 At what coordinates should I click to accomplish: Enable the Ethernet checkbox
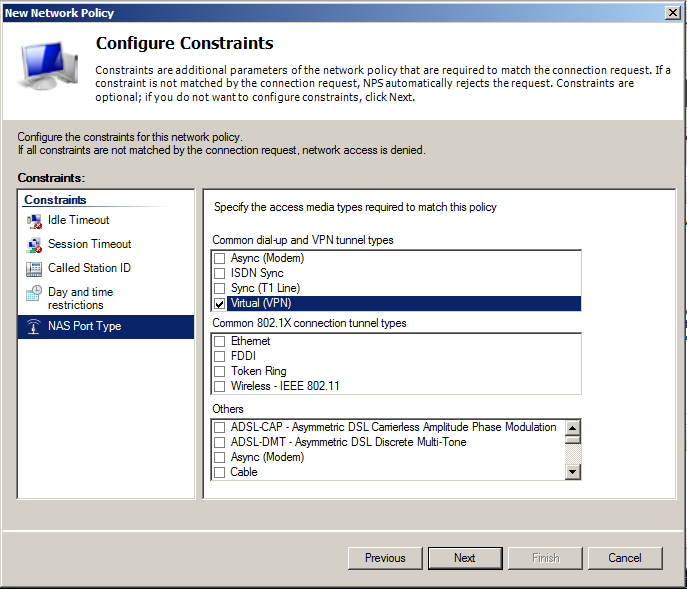point(220,341)
